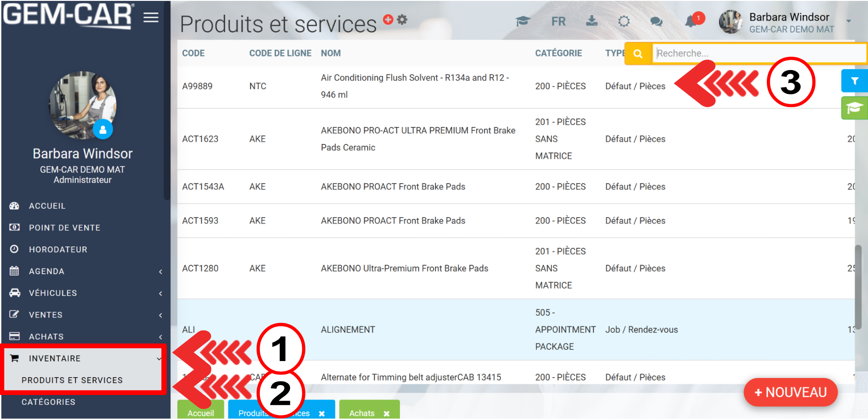Click the red add-product plus icon
868x419 pixels.
point(388,20)
